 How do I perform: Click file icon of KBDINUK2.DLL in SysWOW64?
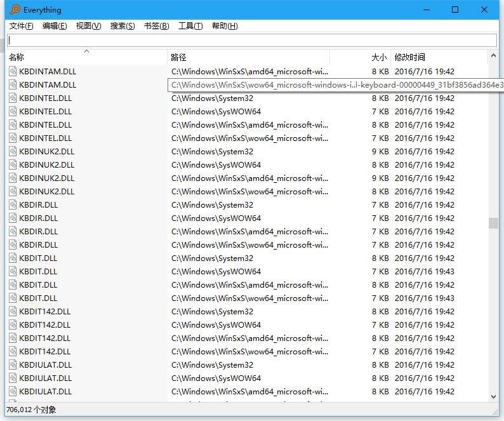pos(13,164)
